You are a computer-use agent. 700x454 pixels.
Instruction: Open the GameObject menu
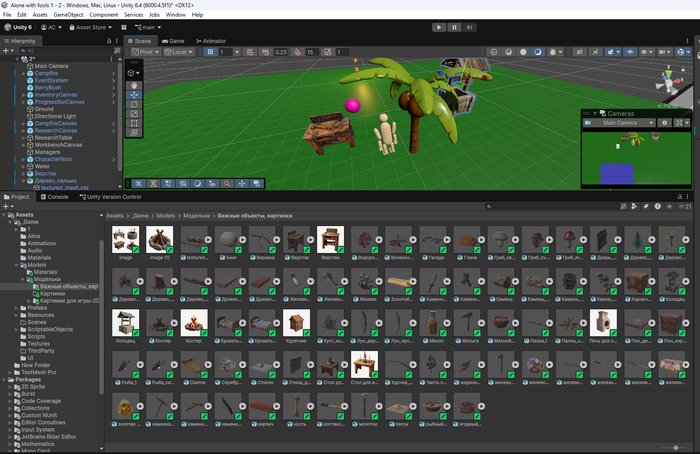click(68, 15)
